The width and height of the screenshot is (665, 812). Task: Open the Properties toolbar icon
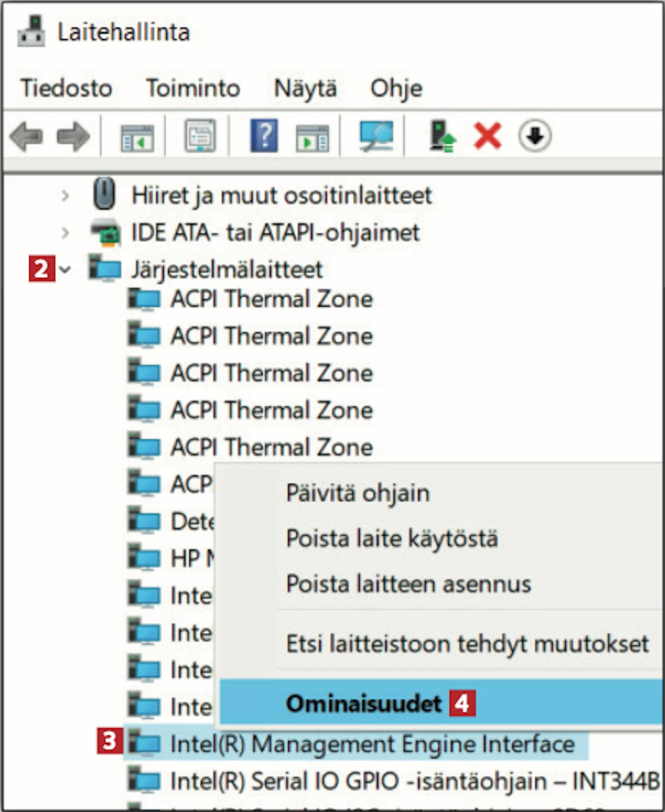point(200,136)
